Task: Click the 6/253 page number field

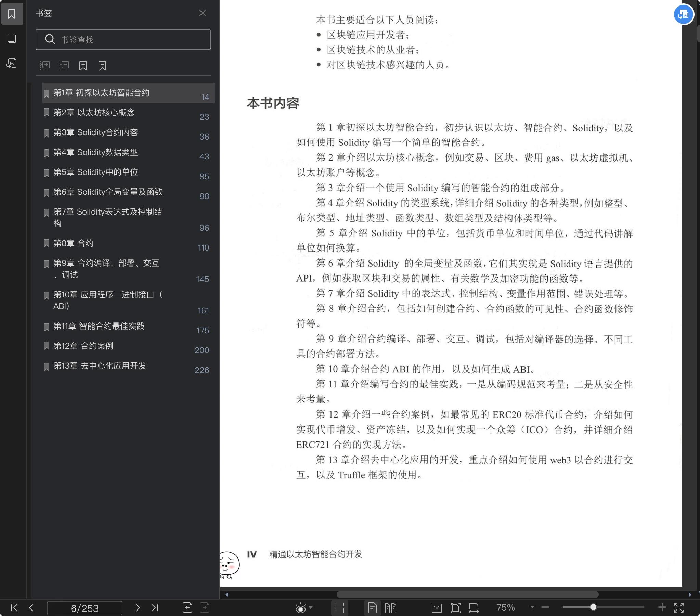Action: pos(85,608)
